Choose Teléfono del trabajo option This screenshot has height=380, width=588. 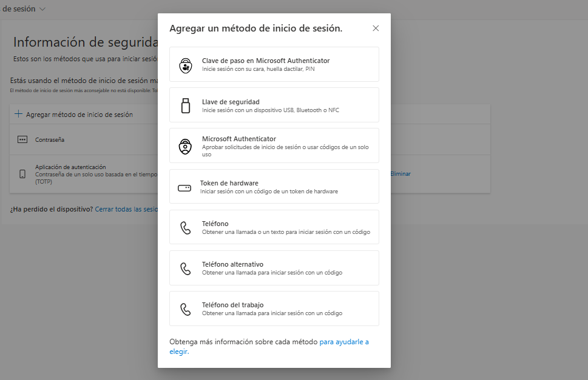tap(232, 305)
